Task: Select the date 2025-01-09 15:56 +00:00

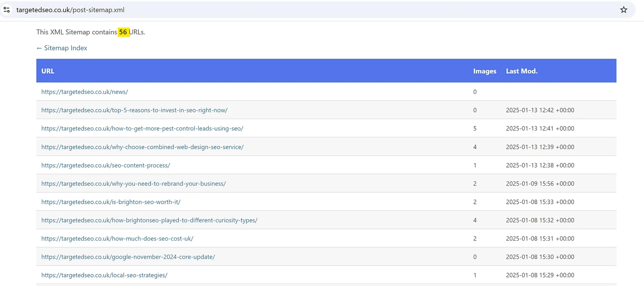Action: [x=540, y=183]
